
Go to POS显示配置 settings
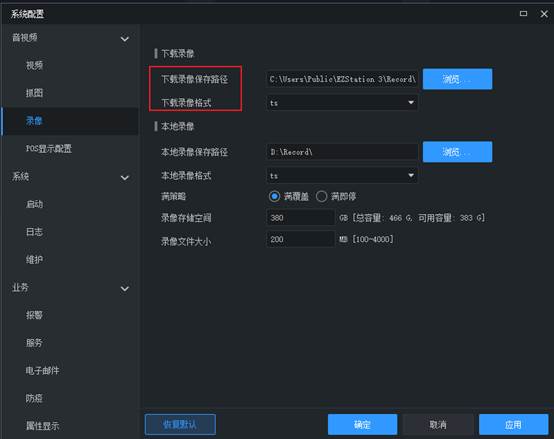(49, 149)
